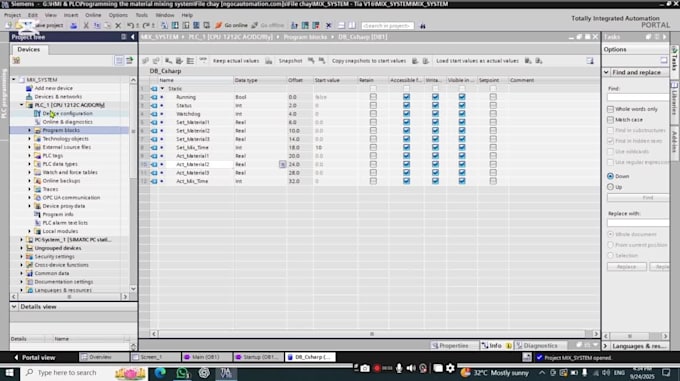Switch to the Screen_1 editor tab
The height and width of the screenshot is (381, 680).
click(x=156, y=357)
